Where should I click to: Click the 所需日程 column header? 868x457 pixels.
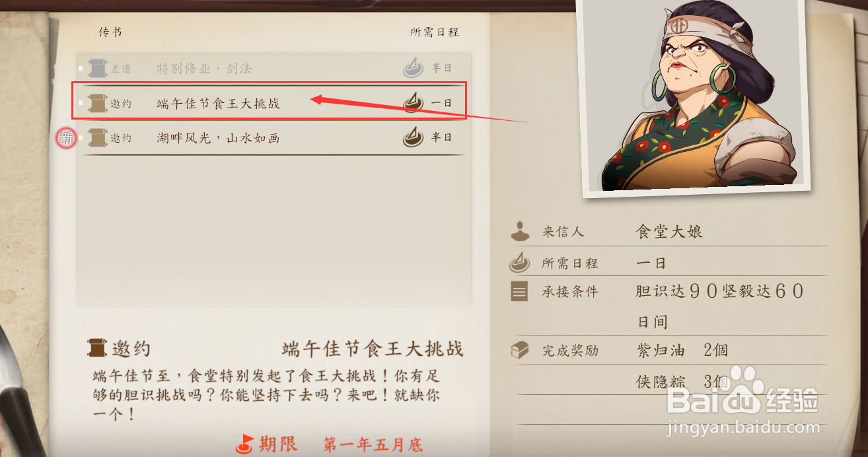click(x=434, y=32)
